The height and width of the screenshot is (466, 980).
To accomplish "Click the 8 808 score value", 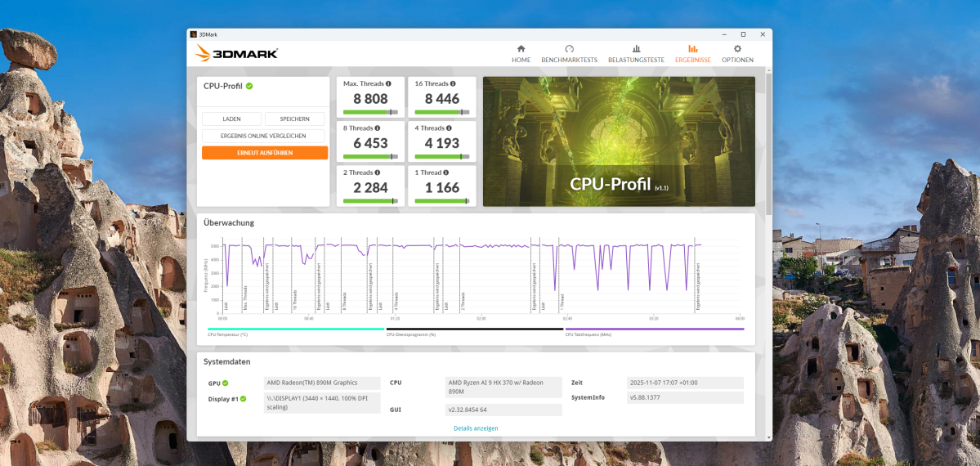I will coord(370,98).
